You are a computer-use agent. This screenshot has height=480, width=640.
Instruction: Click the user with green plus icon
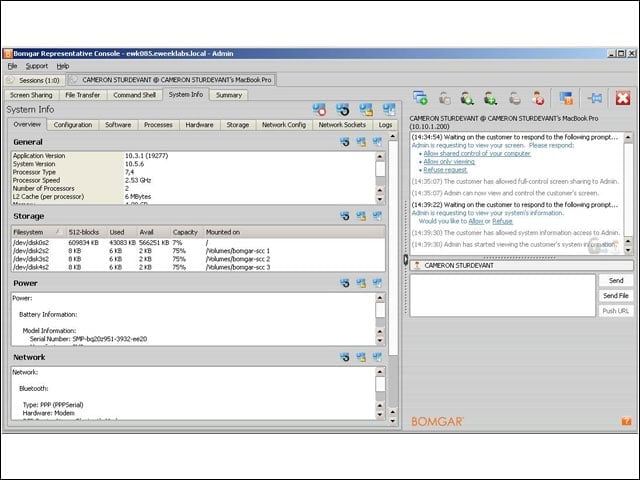coord(491,98)
